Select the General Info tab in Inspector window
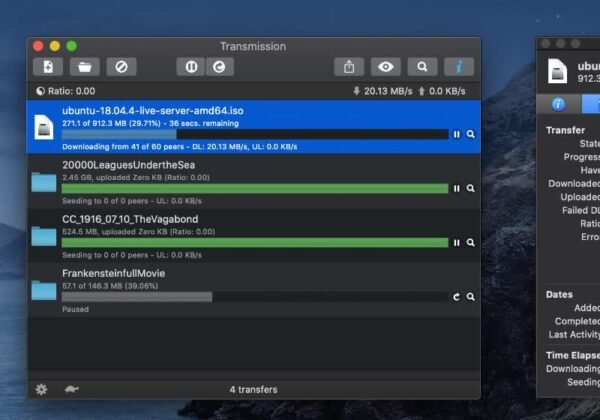 pyautogui.click(x=558, y=104)
